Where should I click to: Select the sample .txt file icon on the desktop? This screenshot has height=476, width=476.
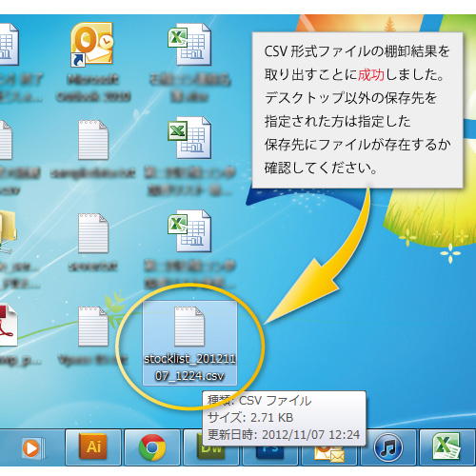tap(93, 140)
